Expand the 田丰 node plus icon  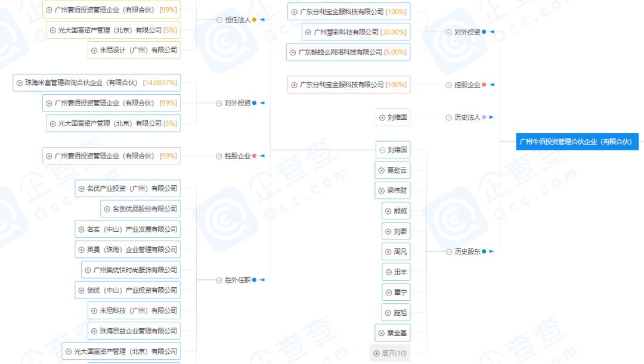pyautogui.click(x=388, y=272)
